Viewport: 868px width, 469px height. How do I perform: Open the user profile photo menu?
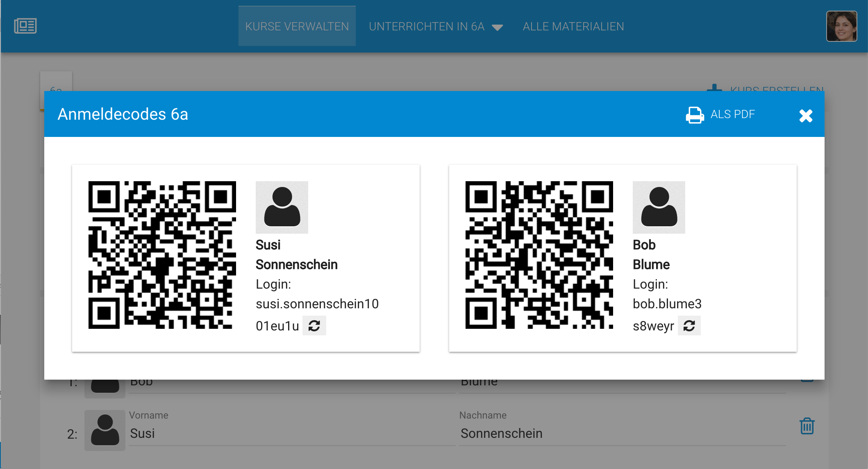pyautogui.click(x=841, y=26)
